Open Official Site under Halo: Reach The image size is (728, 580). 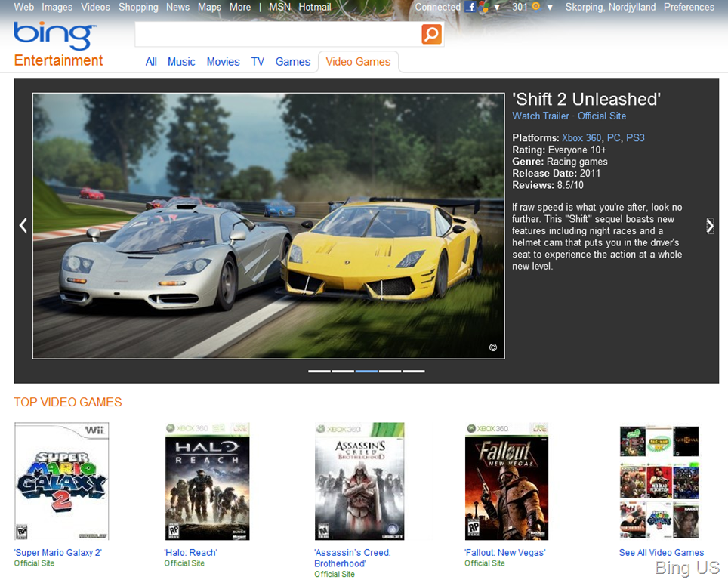(184, 563)
